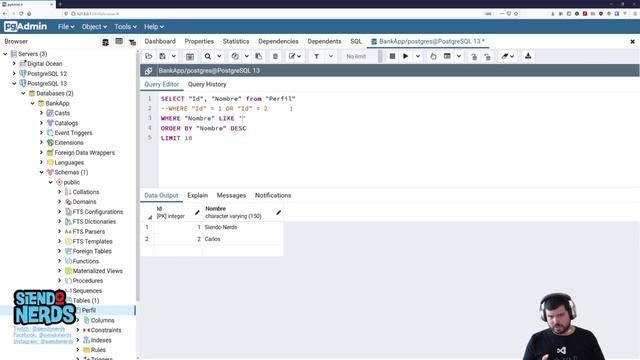Click the Explain hand icon
Viewport: 640px width, 360px height.
[x=433, y=56]
